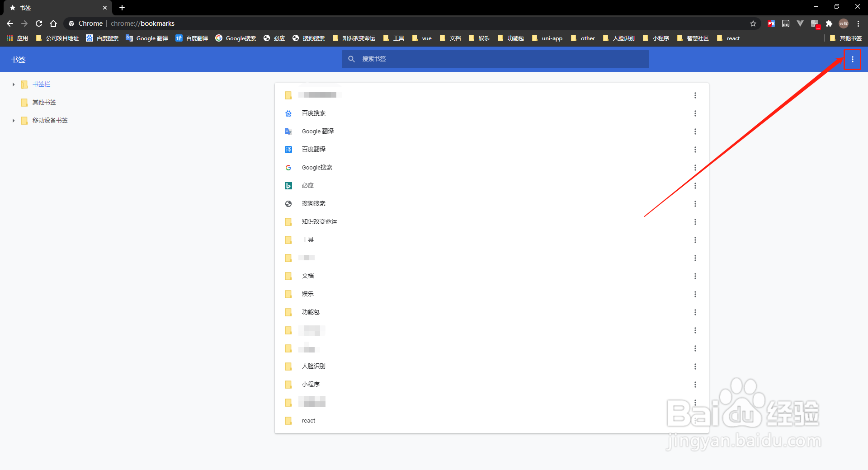Image resolution: width=868 pixels, height=470 pixels.
Task: Select 移动设备书签 in sidebar
Action: tap(50, 121)
